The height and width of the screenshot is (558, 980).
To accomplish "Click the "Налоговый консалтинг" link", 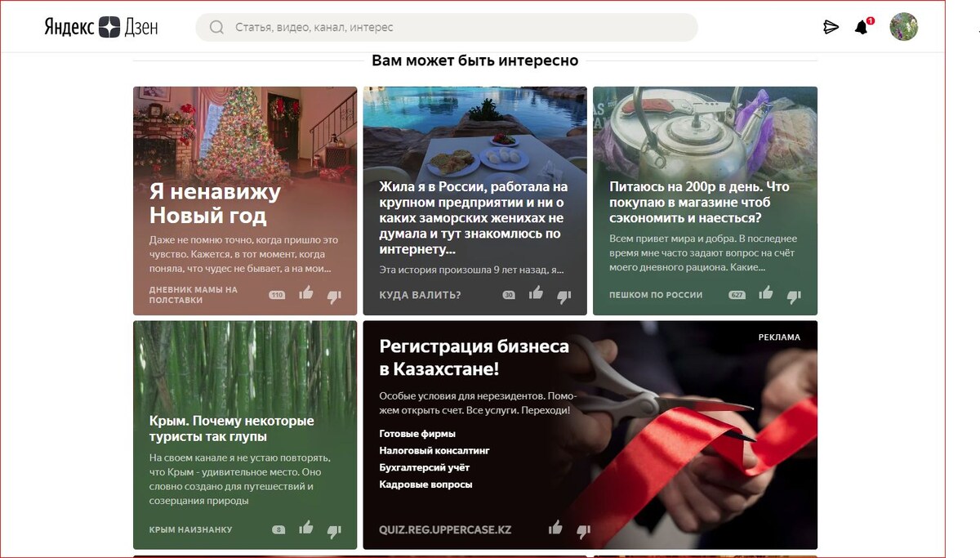I will pyautogui.click(x=434, y=450).
